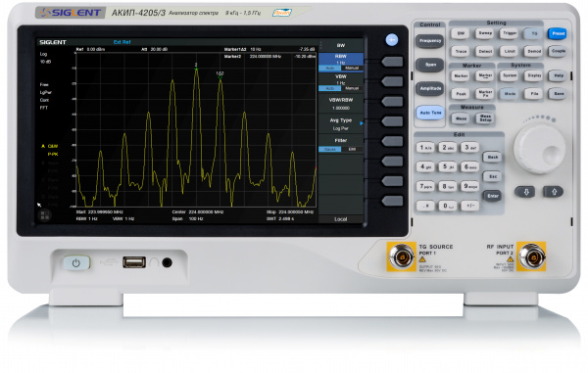Expand the Avg Type submenu
Image resolution: width=588 pixels, height=373 pixels.
(x=340, y=124)
